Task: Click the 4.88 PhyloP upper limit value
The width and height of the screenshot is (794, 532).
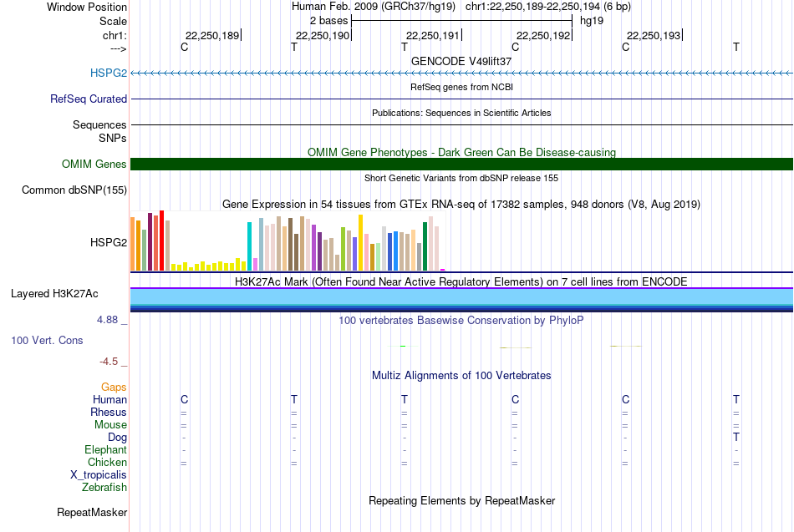Action: click(107, 320)
